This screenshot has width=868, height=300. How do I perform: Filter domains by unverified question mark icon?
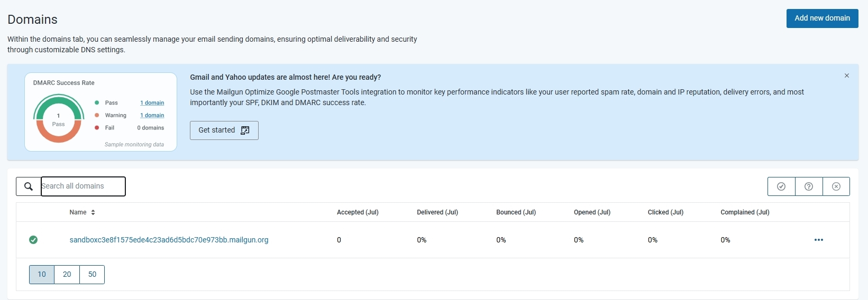(x=809, y=186)
